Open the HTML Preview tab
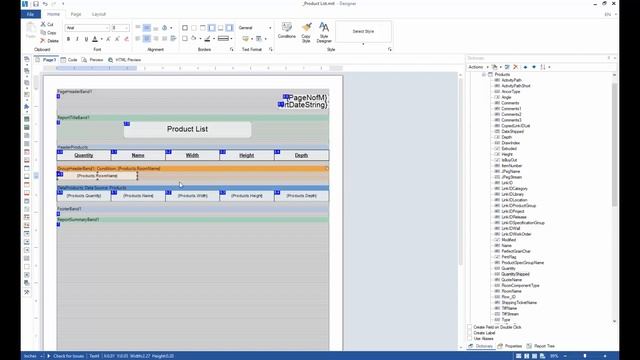640x360 pixels. point(124,60)
